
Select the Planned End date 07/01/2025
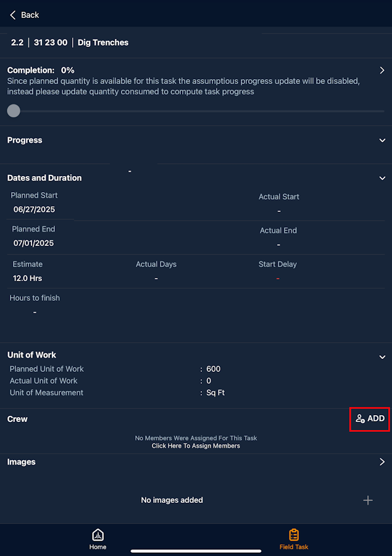point(34,243)
